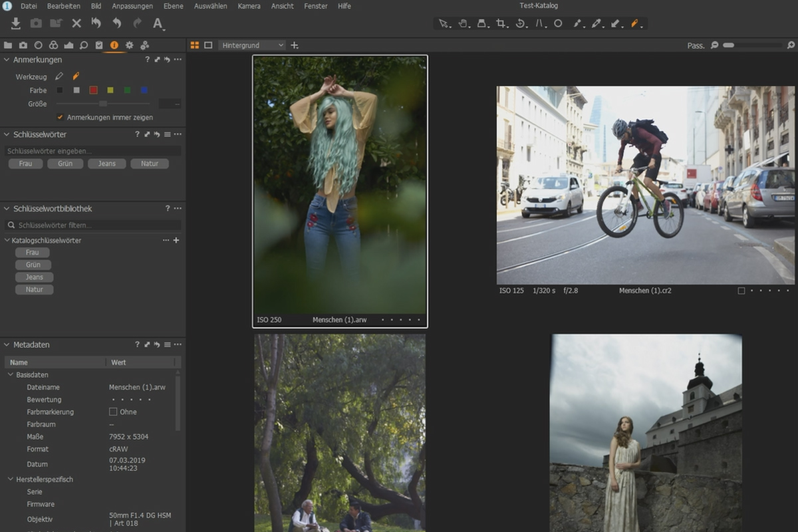This screenshot has height=532, width=798.
Task: Open the Kamera menu
Action: tap(249, 6)
